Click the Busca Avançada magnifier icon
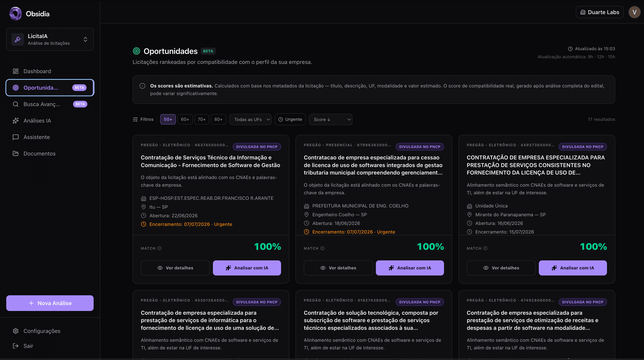The width and height of the screenshot is (644, 360). [x=15, y=104]
